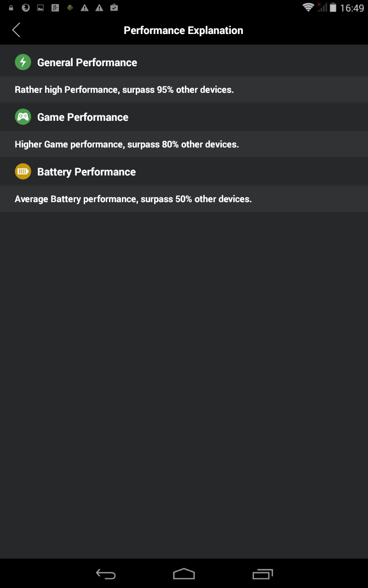
Task: Tap the Wi-Fi status bar icon
Action: click(308, 7)
